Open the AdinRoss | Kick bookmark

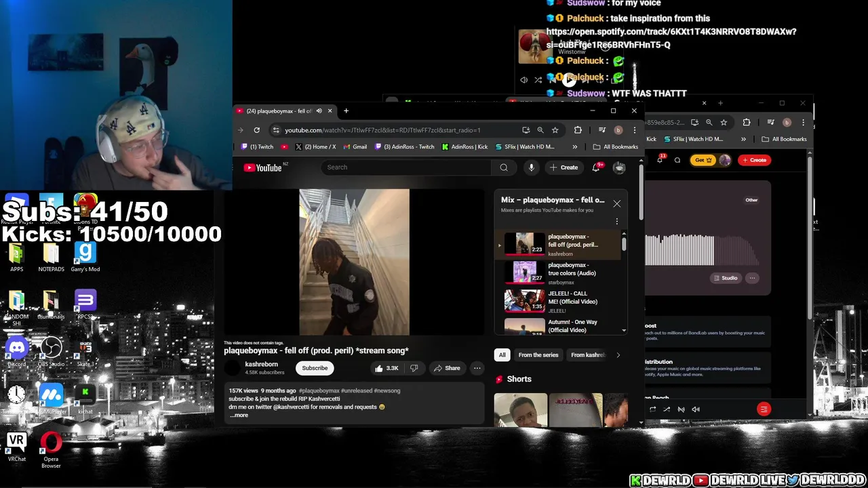point(465,147)
